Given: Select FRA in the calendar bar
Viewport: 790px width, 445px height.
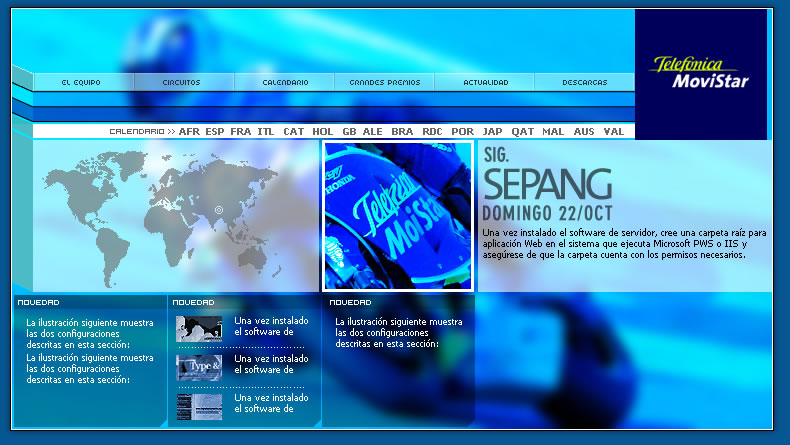Looking at the screenshot, I should (x=241, y=132).
